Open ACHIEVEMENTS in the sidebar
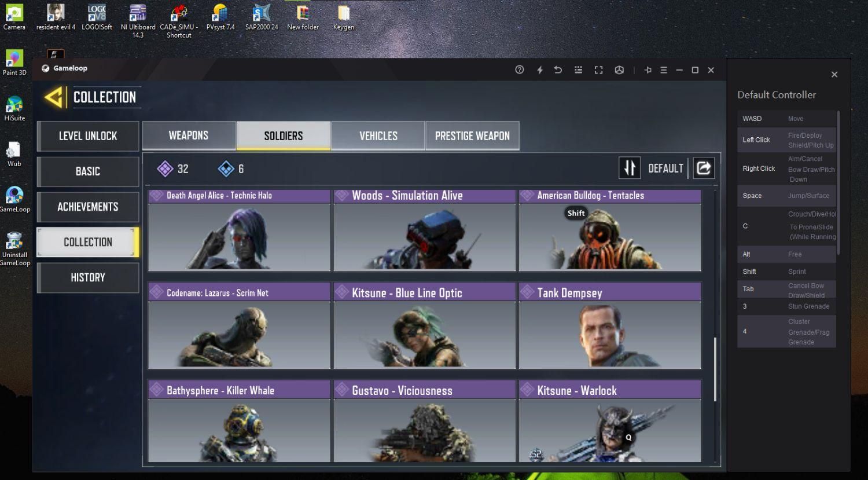The image size is (868, 480). tap(88, 207)
